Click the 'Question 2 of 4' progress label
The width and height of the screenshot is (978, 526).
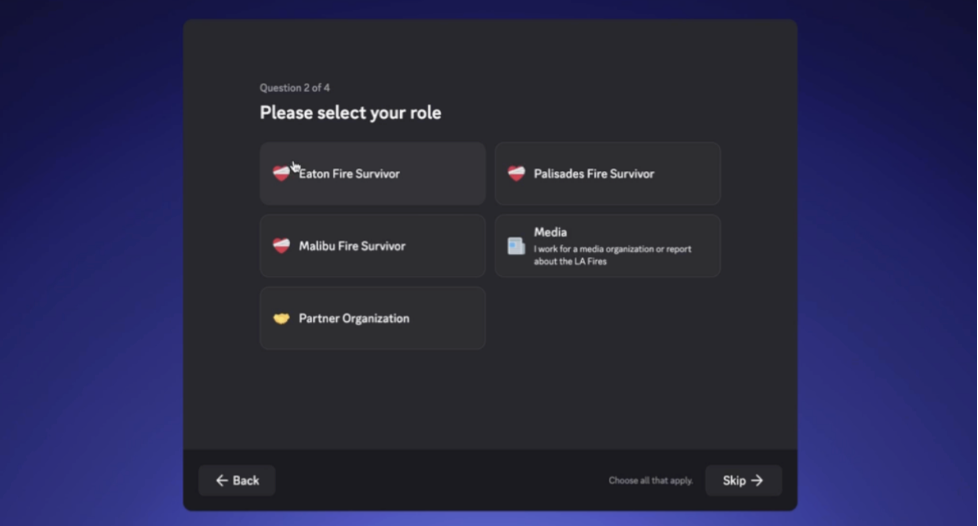pyautogui.click(x=295, y=88)
